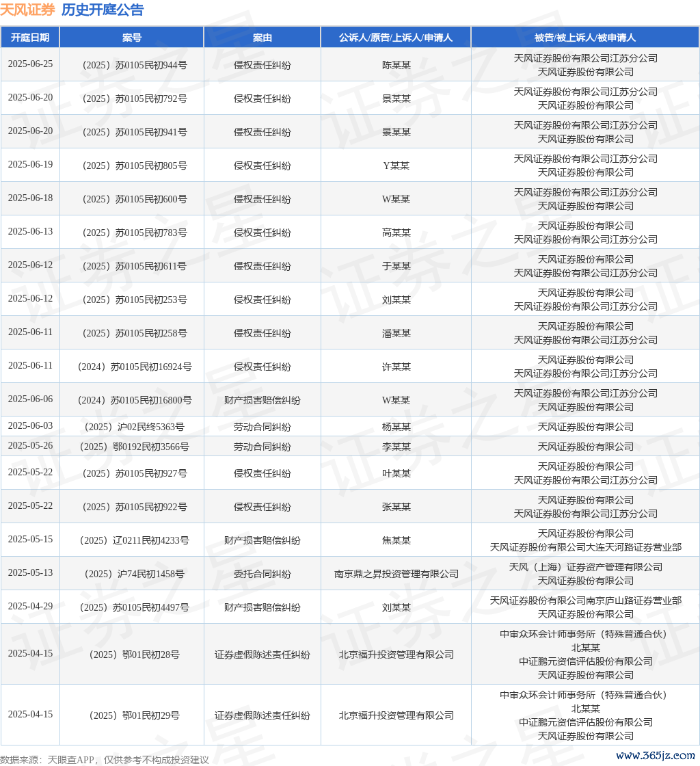The width and height of the screenshot is (700, 766).
Task: Click plaintiff name 高某某
Action: (396, 233)
